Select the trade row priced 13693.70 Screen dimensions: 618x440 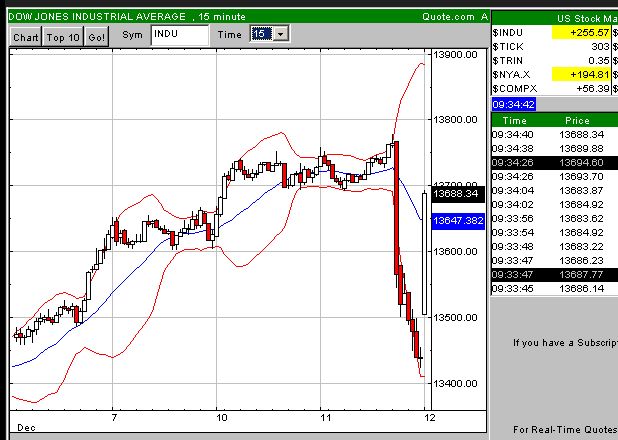555,177
